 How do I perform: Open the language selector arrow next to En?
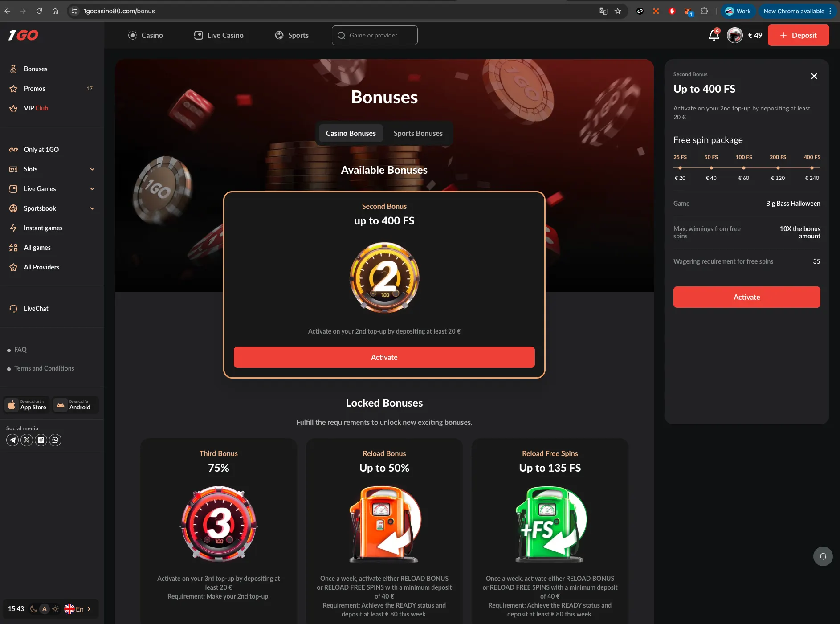89,609
